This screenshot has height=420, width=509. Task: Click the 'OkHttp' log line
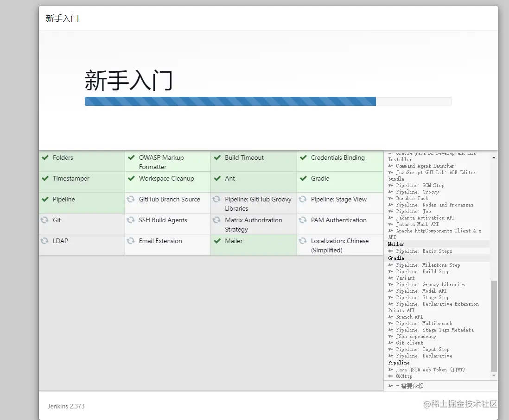click(400, 376)
